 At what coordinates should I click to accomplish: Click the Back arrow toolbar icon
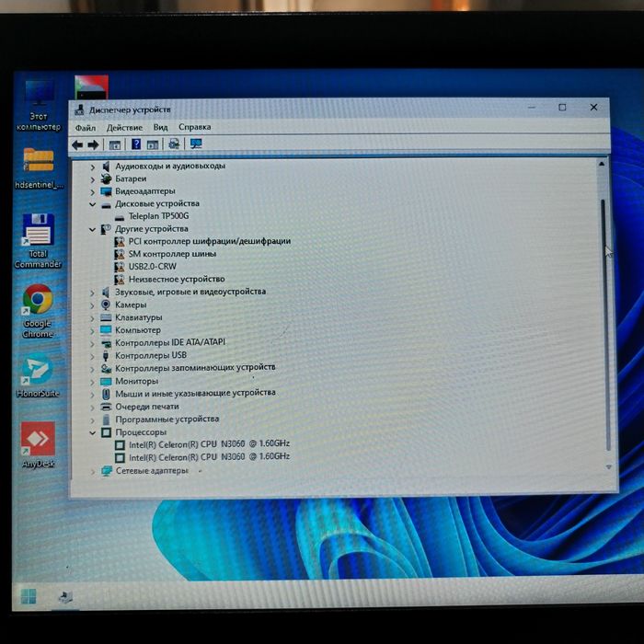click(76, 144)
